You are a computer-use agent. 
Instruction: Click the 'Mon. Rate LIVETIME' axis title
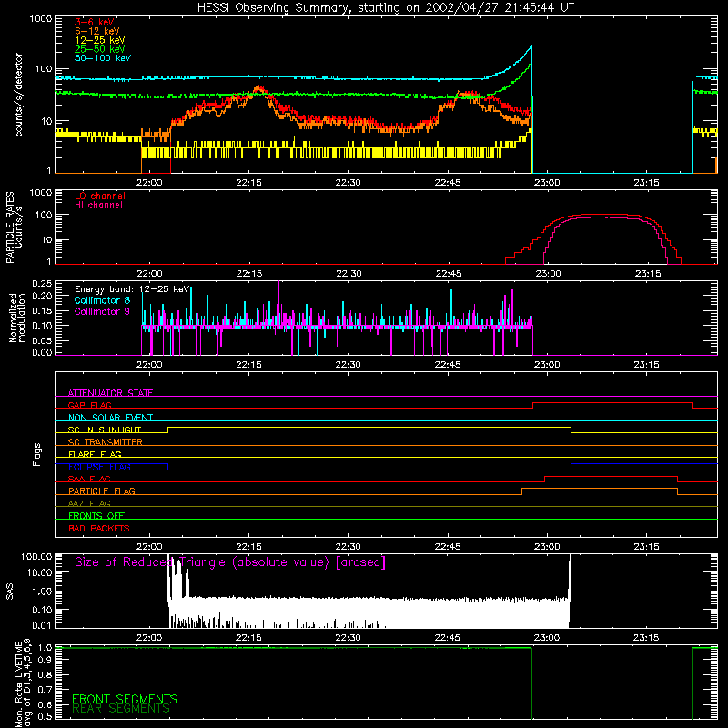pyautogui.click(x=18, y=684)
